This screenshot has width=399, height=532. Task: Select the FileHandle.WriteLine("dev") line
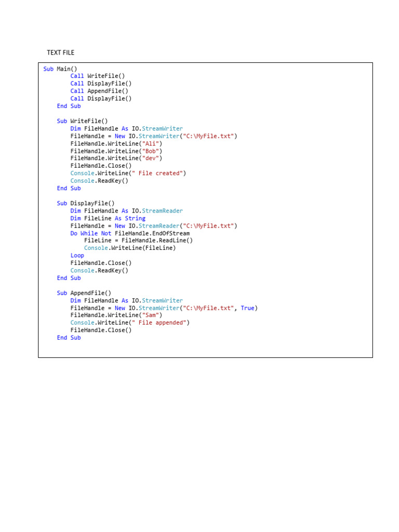116,158
